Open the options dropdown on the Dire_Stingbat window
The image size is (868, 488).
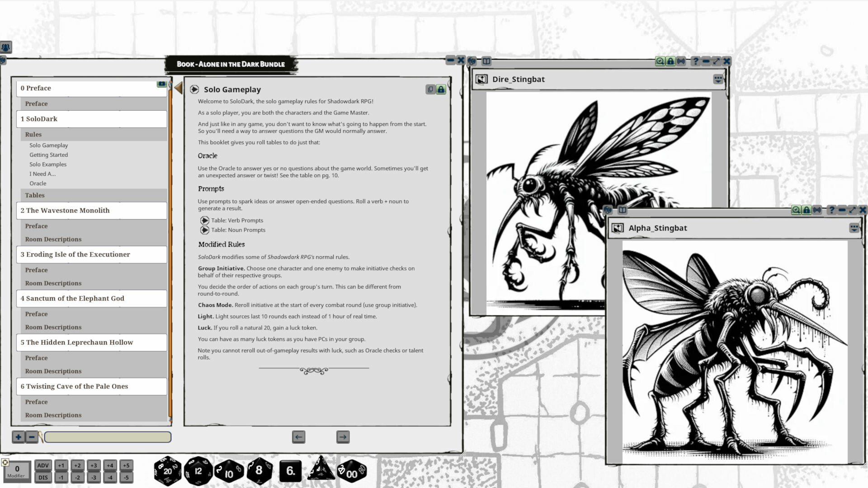click(717, 79)
